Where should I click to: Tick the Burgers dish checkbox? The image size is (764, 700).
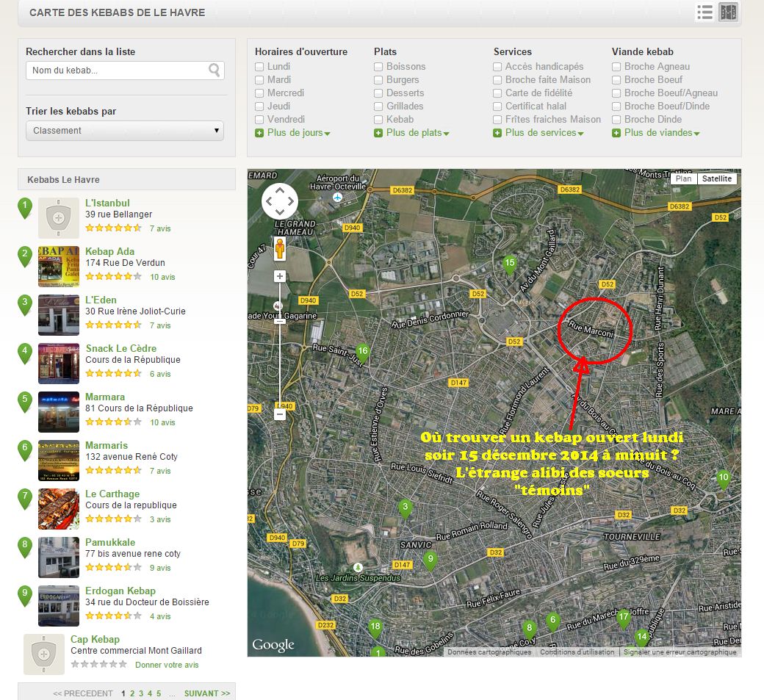(x=378, y=79)
